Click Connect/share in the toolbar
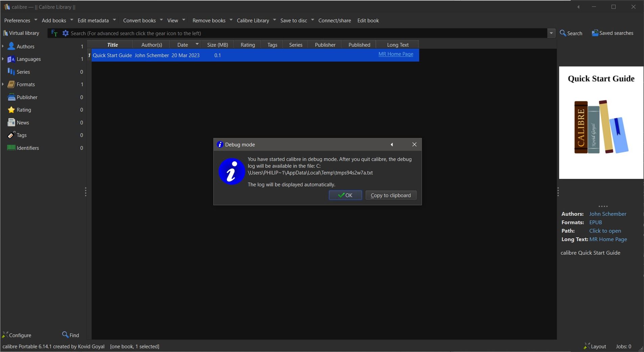 tap(335, 21)
